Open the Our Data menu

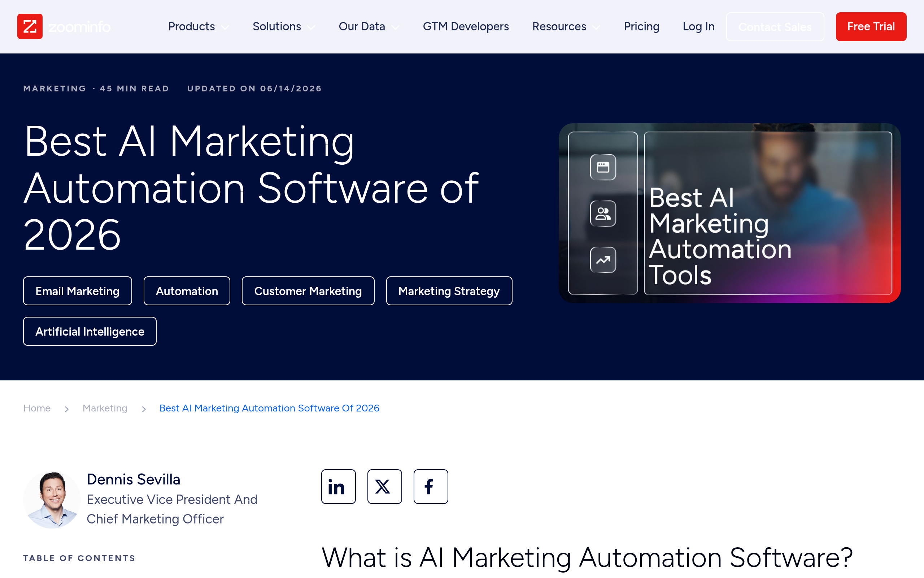(362, 26)
